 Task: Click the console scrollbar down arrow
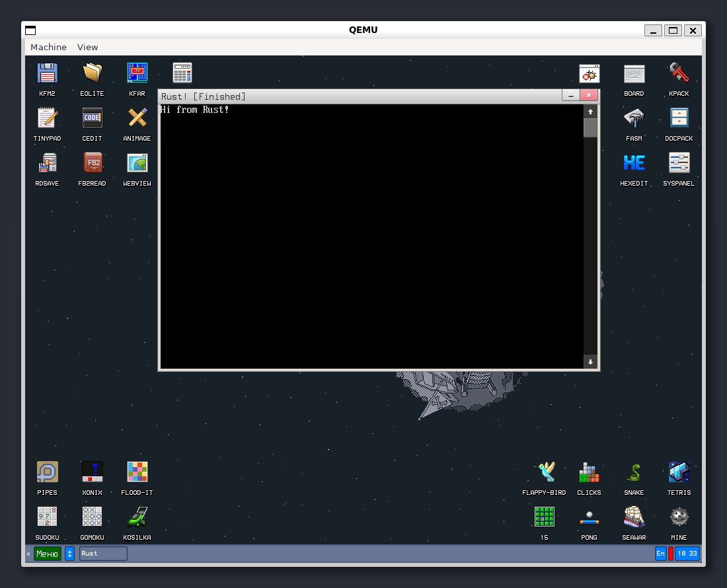[590, 361]
